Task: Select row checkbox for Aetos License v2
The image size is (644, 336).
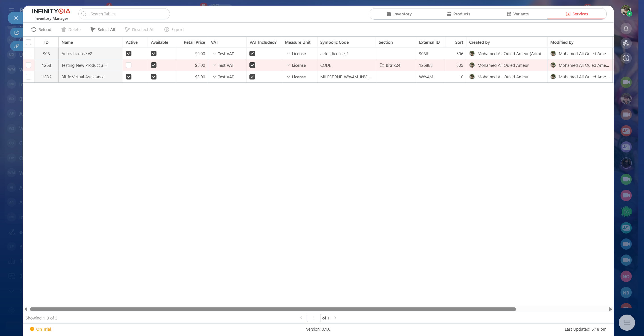Action: pyautogui.click(x=28, y=53)
